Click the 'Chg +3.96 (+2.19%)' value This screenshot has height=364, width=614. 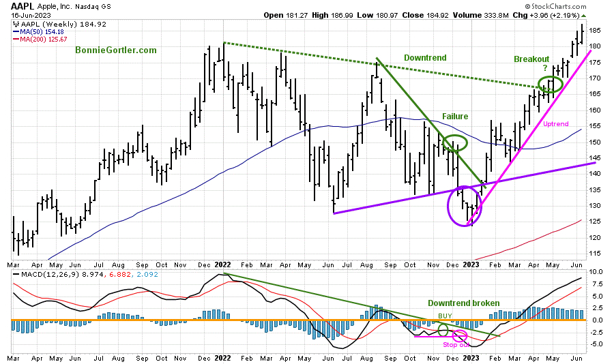546,15
